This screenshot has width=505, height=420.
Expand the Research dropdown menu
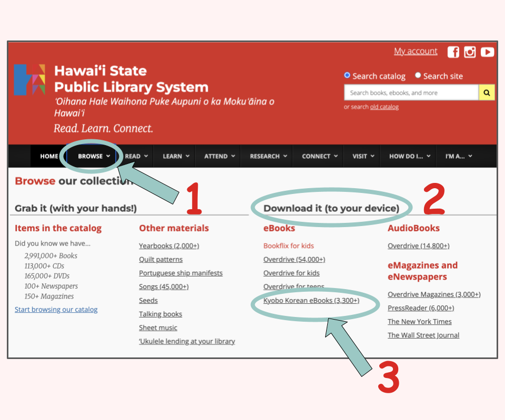point(268,156)
